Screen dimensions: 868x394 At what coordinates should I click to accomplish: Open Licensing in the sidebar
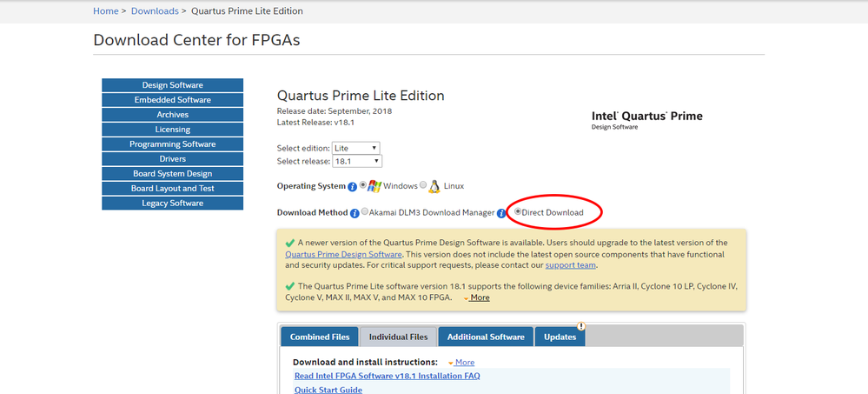172,130
